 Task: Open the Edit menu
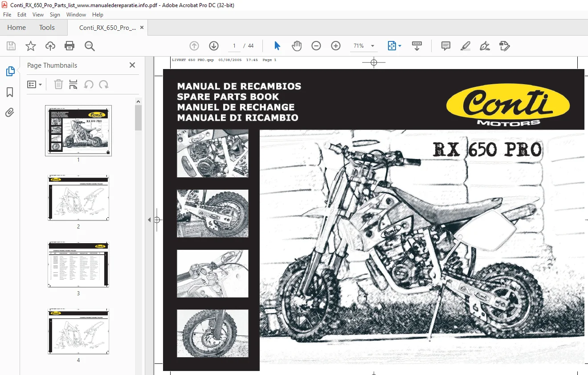click(22, 15)
